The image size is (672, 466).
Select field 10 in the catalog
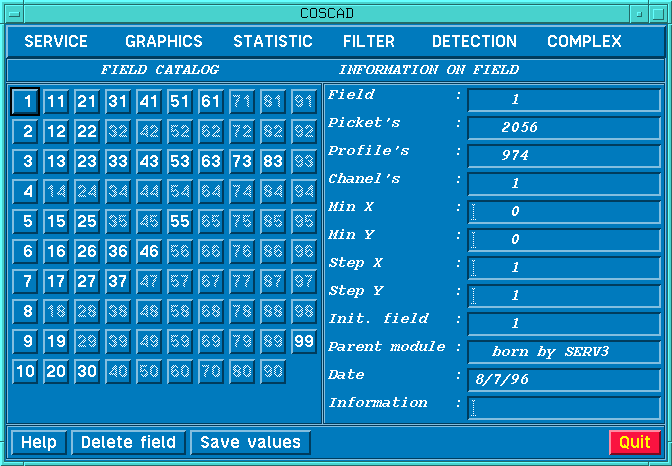click(27, 371)
